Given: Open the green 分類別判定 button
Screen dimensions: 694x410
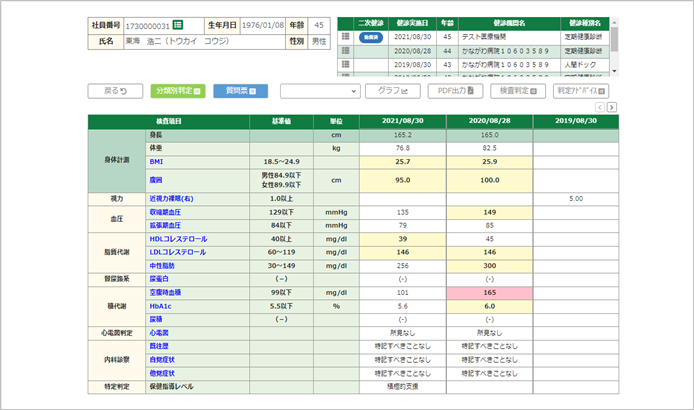Looking at the screenshot, I should click(x=178, y=91).
